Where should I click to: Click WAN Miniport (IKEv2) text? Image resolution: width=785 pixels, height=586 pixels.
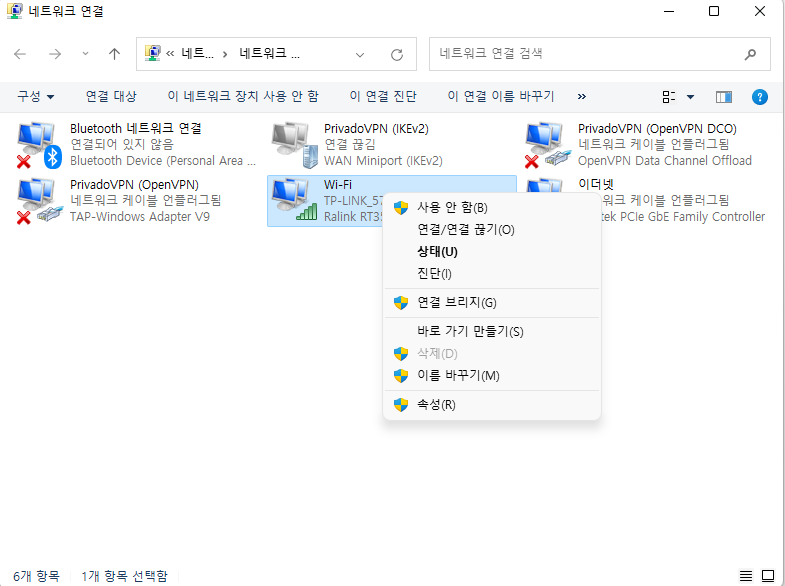pyautogui.click(x=383, y=161)
